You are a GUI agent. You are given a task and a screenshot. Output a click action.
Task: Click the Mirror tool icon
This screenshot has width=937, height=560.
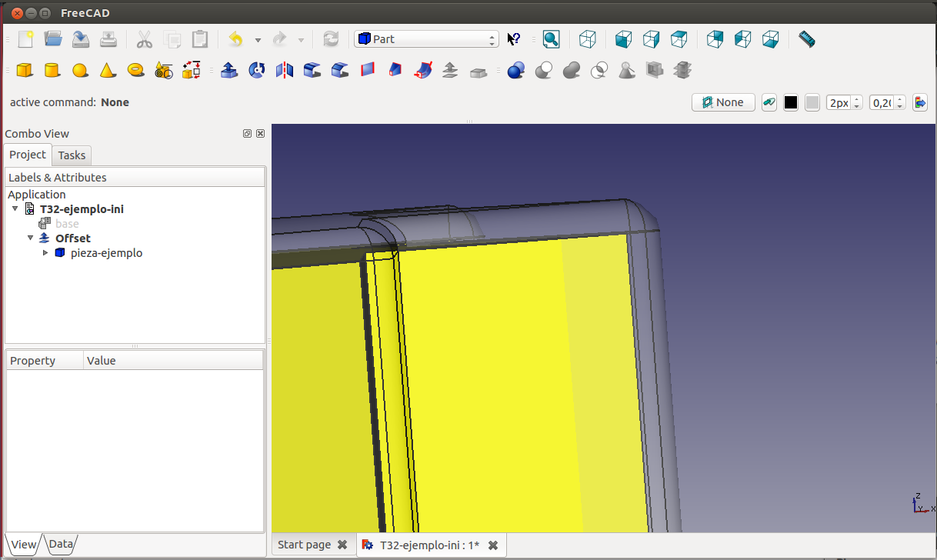click(x=285, y=71)
